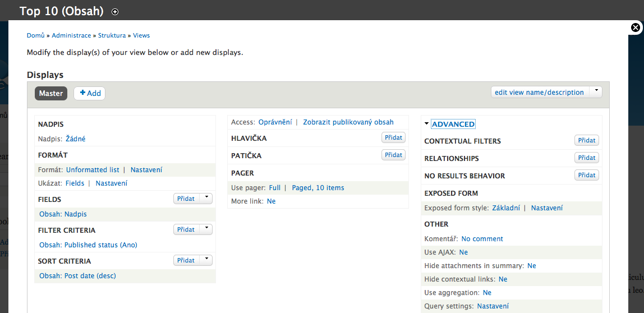
Task: Edit the Nadpis value Žádné
Action: click(x=76, y=139)
